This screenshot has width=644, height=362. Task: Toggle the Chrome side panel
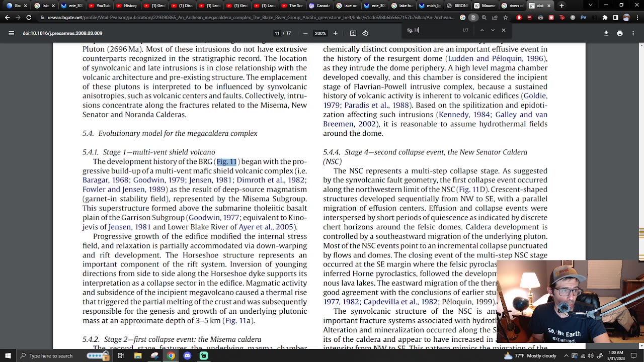(x=615, y=18)
